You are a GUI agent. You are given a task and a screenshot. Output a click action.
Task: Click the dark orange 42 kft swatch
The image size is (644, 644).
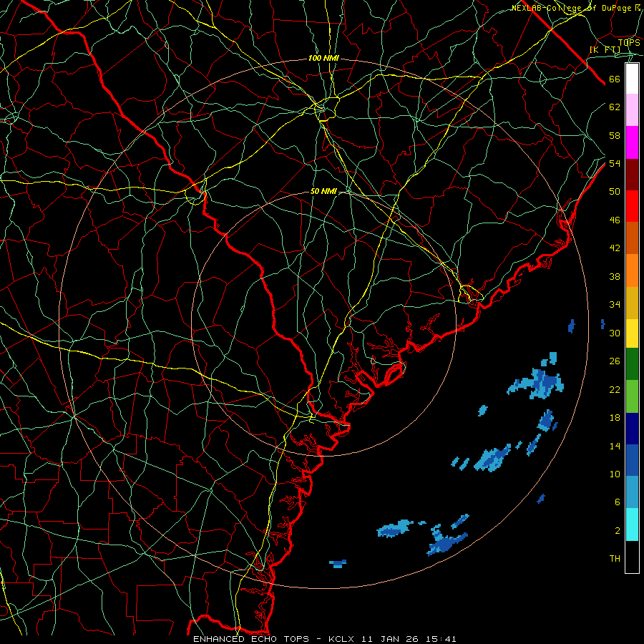point(632,238)
